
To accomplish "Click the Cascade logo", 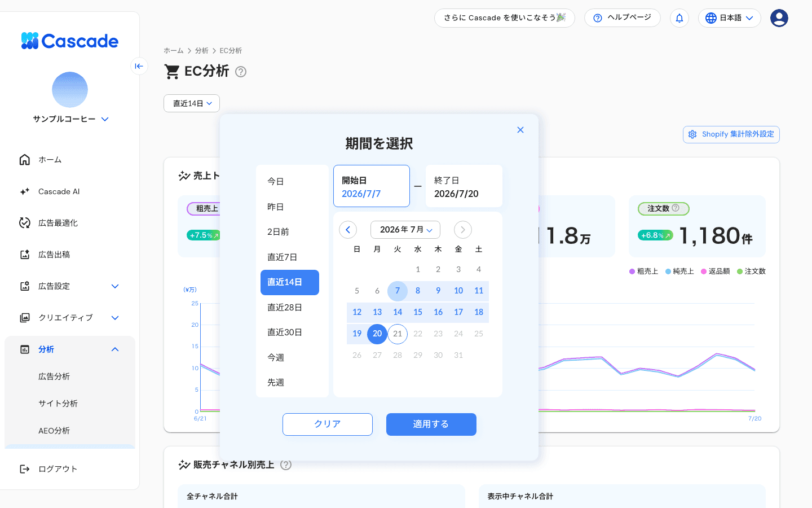I will pos(70,41).
